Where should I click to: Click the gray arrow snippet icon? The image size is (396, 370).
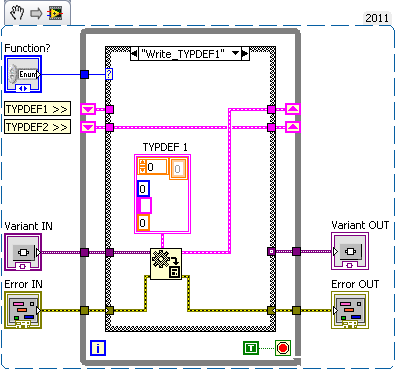click(x=36, y=13)
